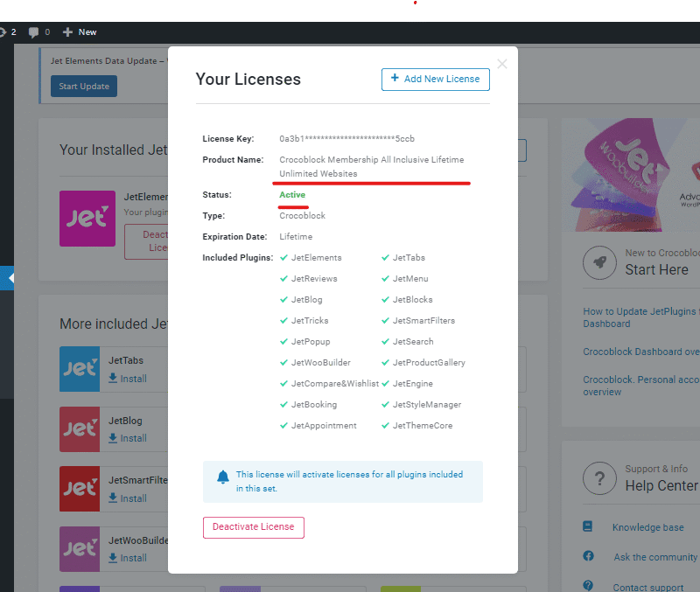Open the updates counter in admin bar
700x592 pixels.
(8, 32)
